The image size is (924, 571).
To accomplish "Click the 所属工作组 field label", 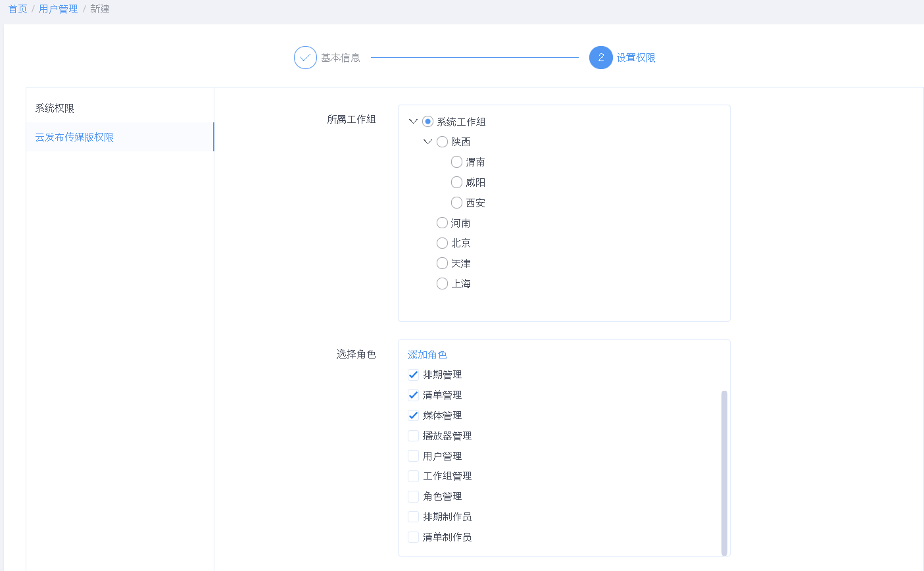I will 351,119.
